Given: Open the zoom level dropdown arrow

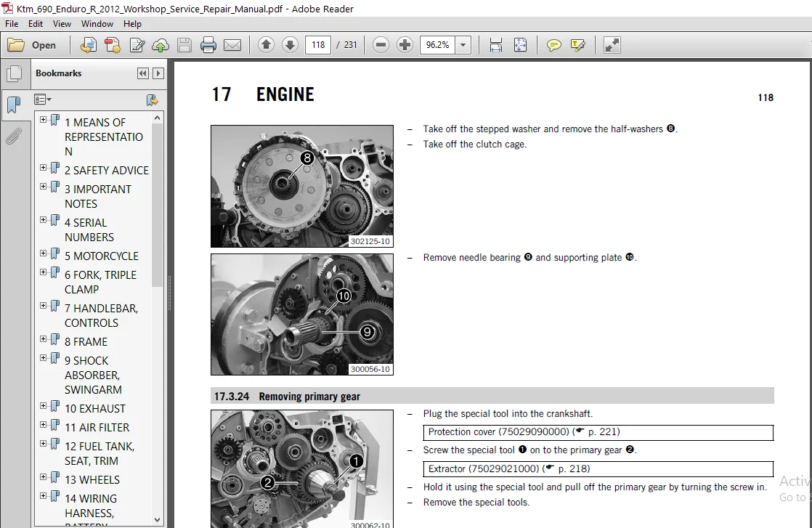Looking at the screenshot, I should pyautogui.click(x=463, y=45).
